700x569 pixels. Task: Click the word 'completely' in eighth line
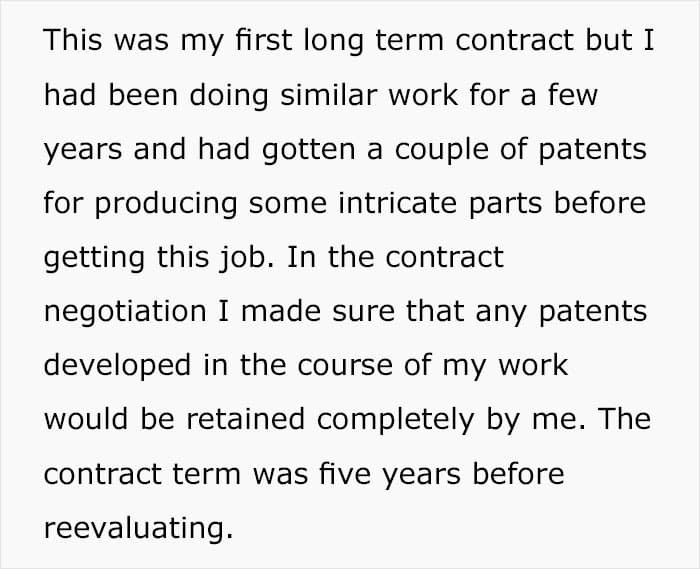coord(396,419)
